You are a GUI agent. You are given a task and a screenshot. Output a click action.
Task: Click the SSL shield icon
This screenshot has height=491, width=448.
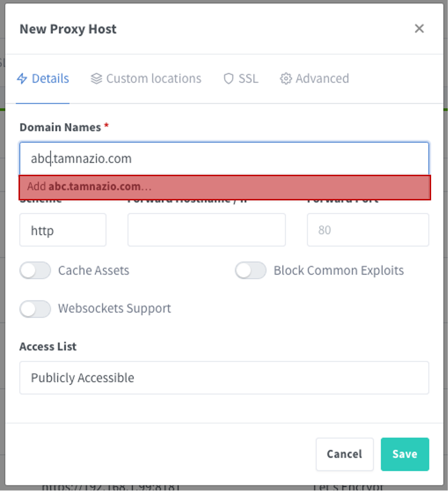click(x=228, y=79)
